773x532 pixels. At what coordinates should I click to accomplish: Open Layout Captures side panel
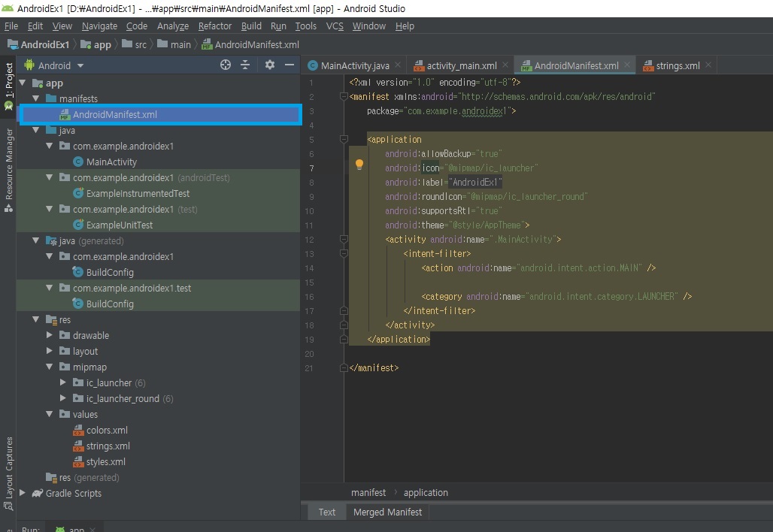(x=8, y=474)
